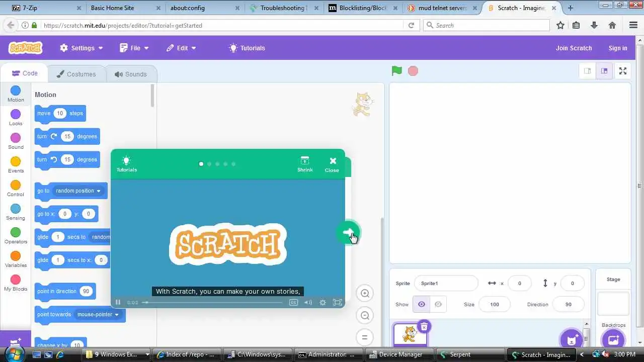Hide the sprite with crossed eye icon
644x362 pixels.
coord(438,304)
